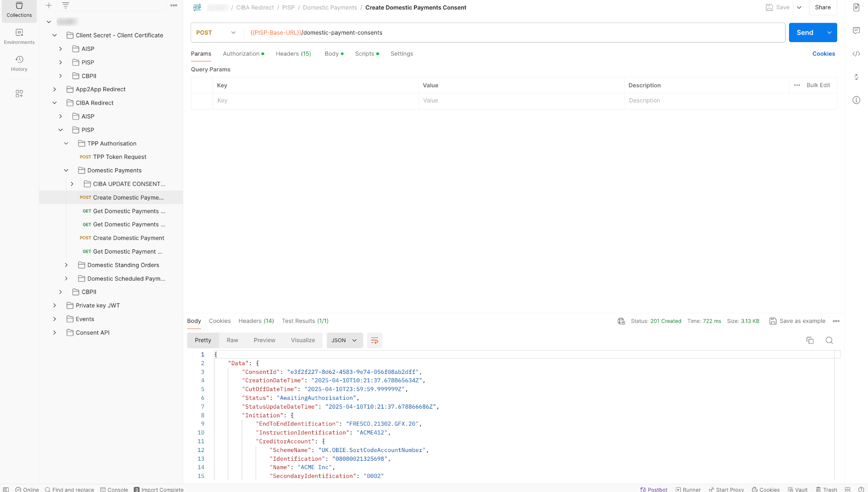Screen dimensions: 868x492
Task: Click the code snippet icon
Action: tap(856, 54)
